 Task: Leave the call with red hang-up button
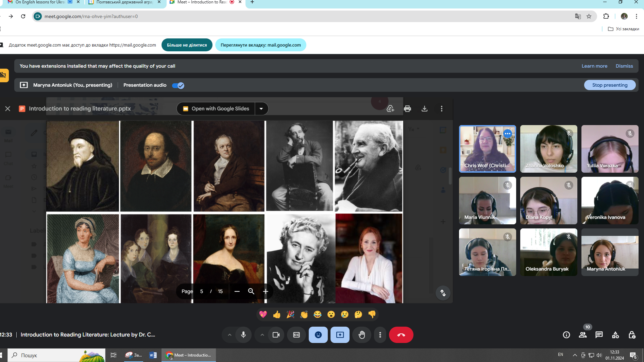tap(401, 335)
